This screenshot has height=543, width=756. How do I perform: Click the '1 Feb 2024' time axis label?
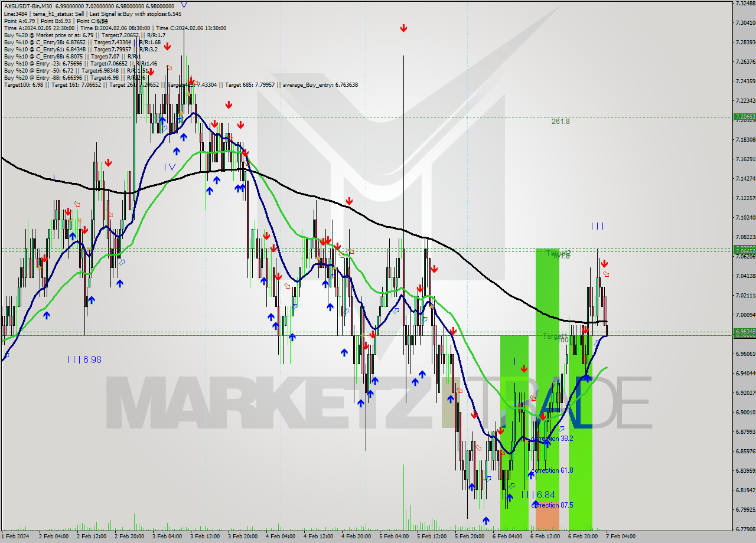click(15, 537)
